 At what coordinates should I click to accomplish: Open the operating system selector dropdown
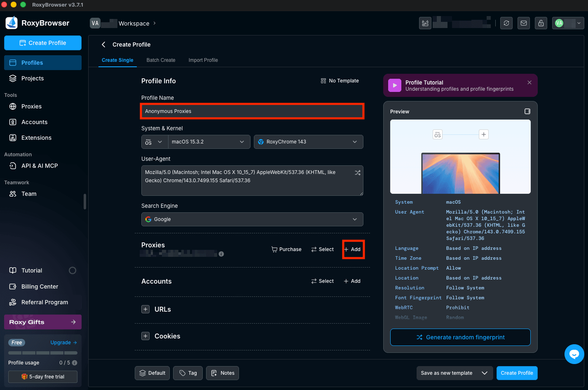click(155, 142)
